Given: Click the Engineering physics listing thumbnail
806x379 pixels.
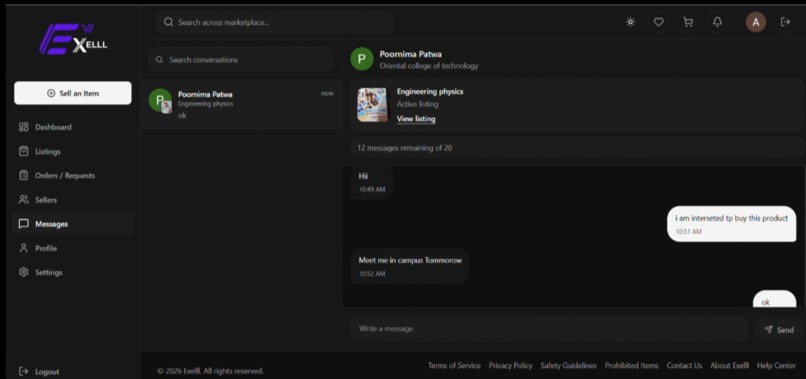Looking at the screenshot, I should tap(373, 105).
